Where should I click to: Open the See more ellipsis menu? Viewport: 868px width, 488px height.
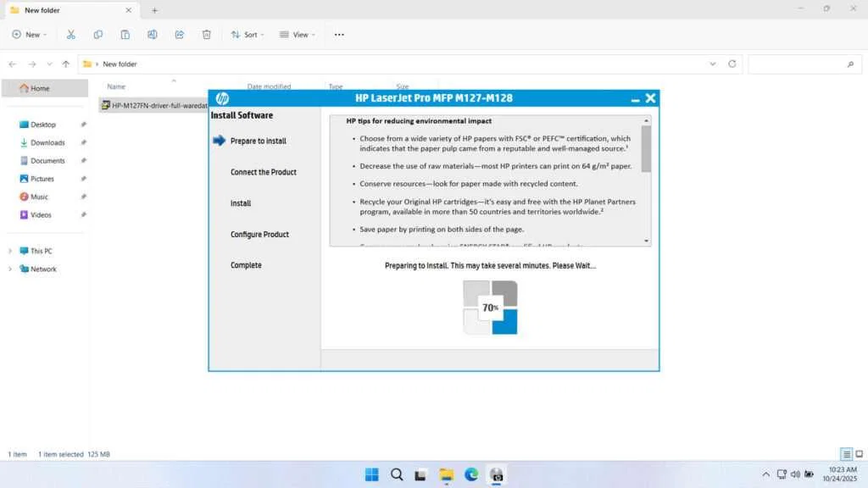(x=339, y=34)
